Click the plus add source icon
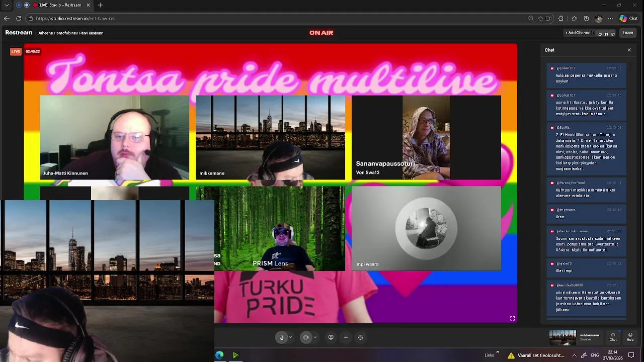Viewport: 644px width, 362px height. click(346, 337)
